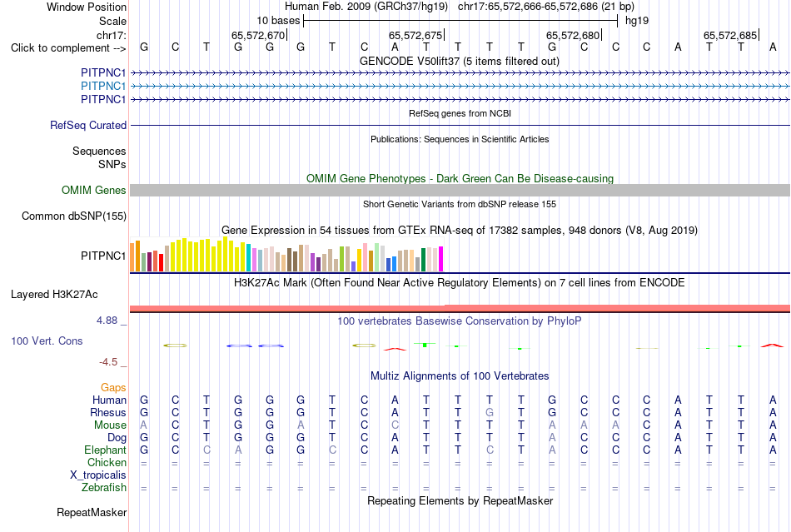This screenshot has height=532, width=791.
Task: Click the green 'OMIM Gene Phenotypes' track title
Action: [x=460, y=178]
